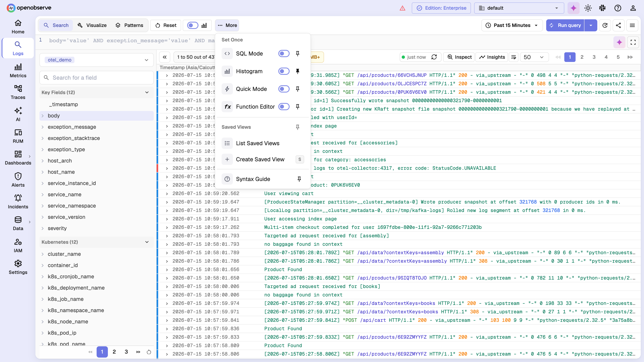Open Alerts from the sidebar
The height and width of the screenshot is (362, 644).
[18, 180]
